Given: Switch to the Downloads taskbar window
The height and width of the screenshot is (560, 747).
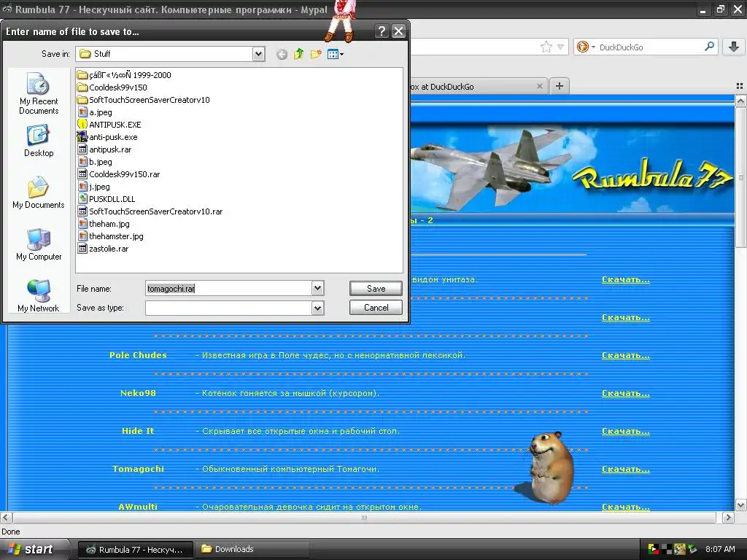Looking at the screenshot, I should [x=252, y=549].
